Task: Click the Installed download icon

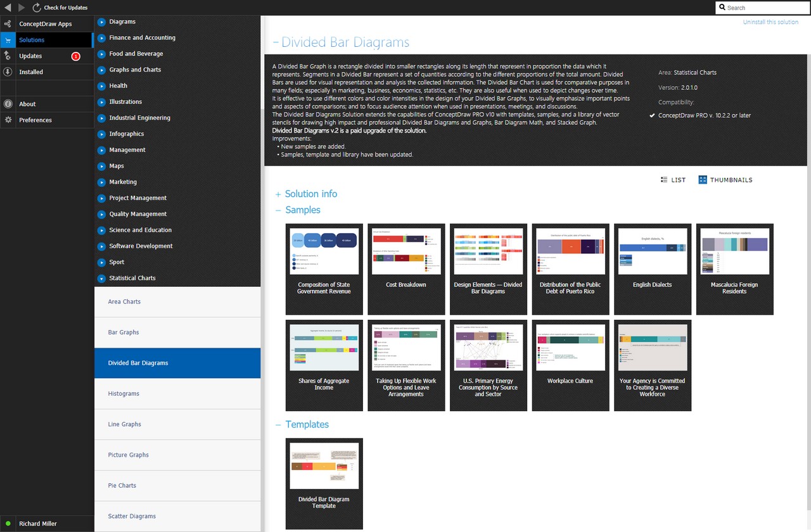Action: tap(8, 72)
